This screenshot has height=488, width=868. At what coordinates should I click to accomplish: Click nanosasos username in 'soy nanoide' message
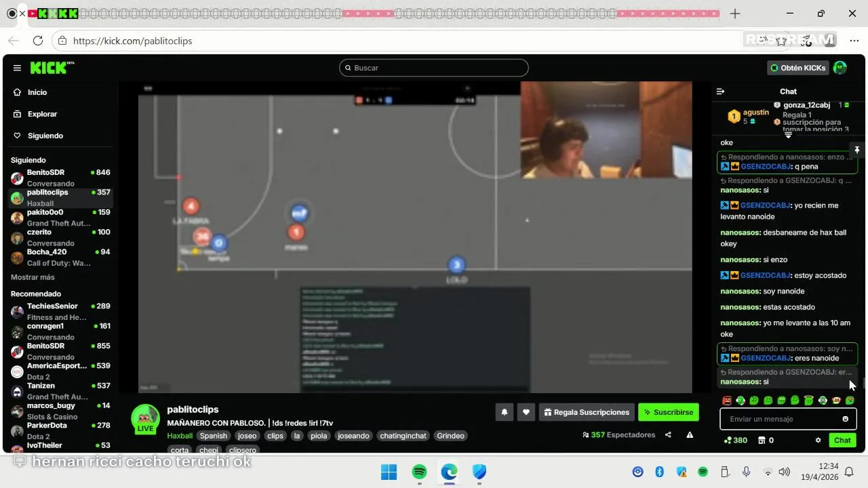click(740, 291)
